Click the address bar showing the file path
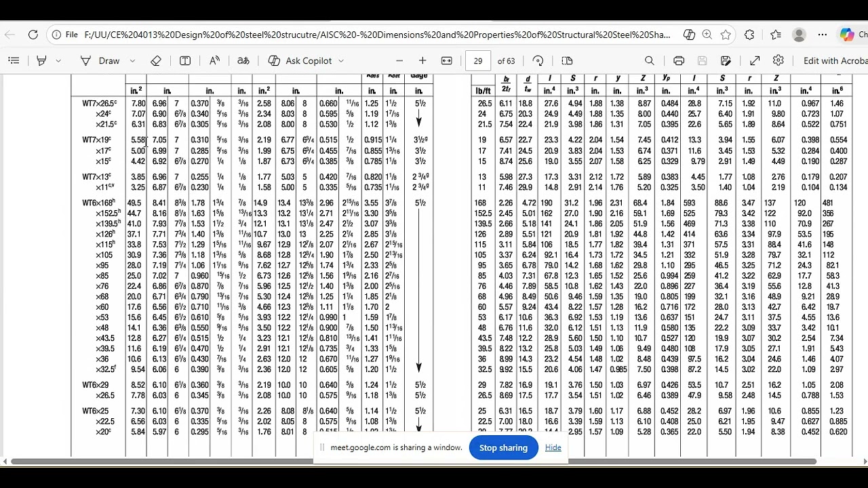The width and height of the screenshot is (868, 488). click(x=378, y=35)
